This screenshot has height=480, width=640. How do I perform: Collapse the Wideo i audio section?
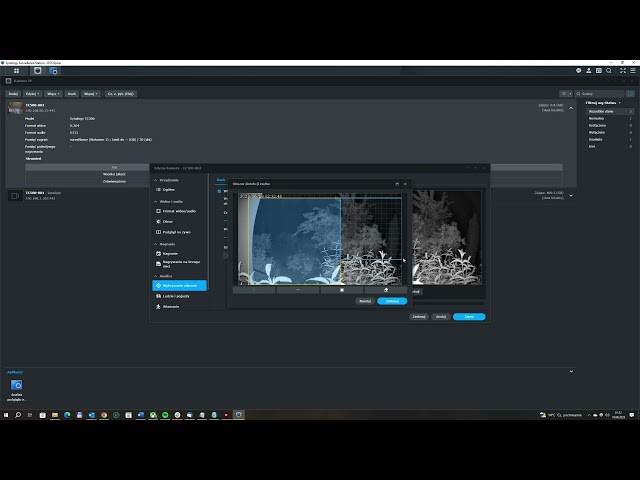155,202
